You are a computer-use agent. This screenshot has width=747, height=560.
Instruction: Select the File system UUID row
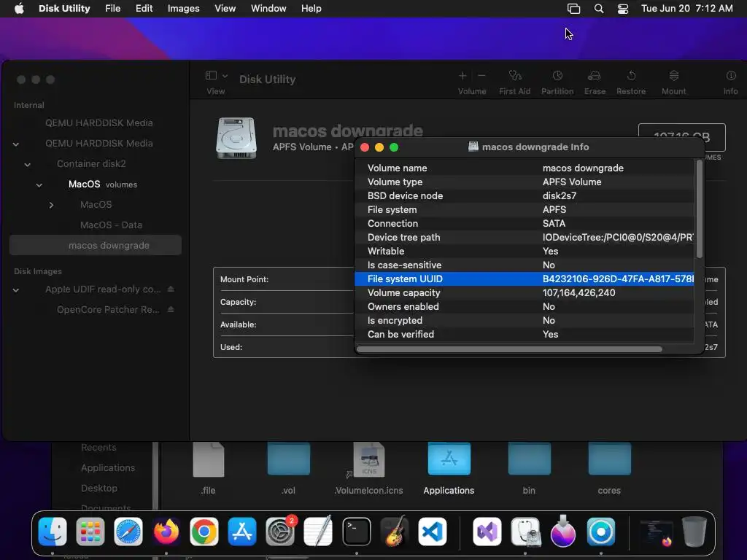[x=524, y=279]
